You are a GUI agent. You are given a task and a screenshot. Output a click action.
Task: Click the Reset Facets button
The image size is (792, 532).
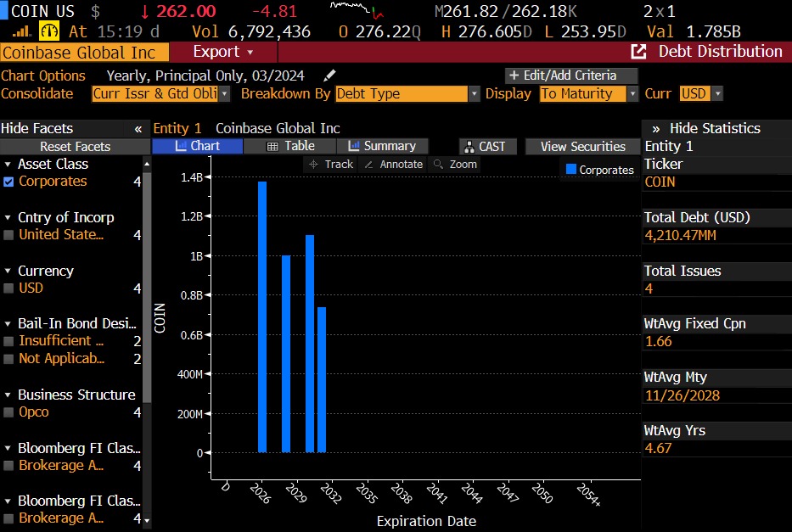point(76,147)
